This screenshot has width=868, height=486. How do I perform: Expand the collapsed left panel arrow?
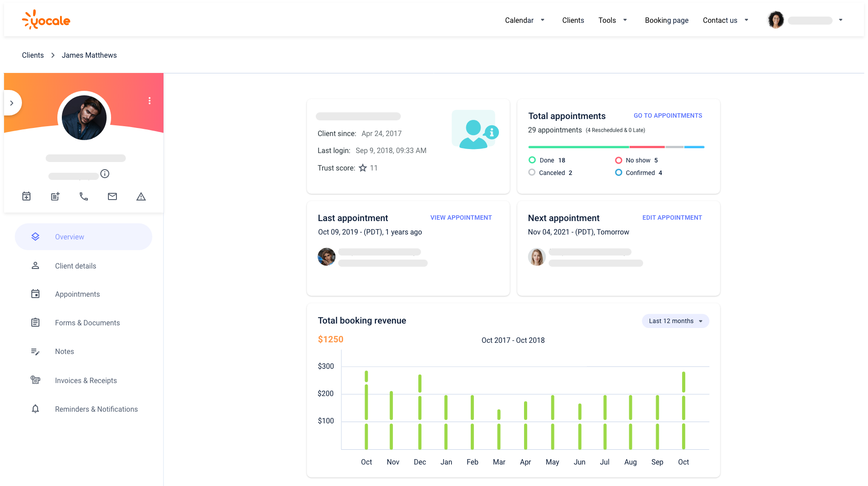pyautogui.click(x=12, y=103)
